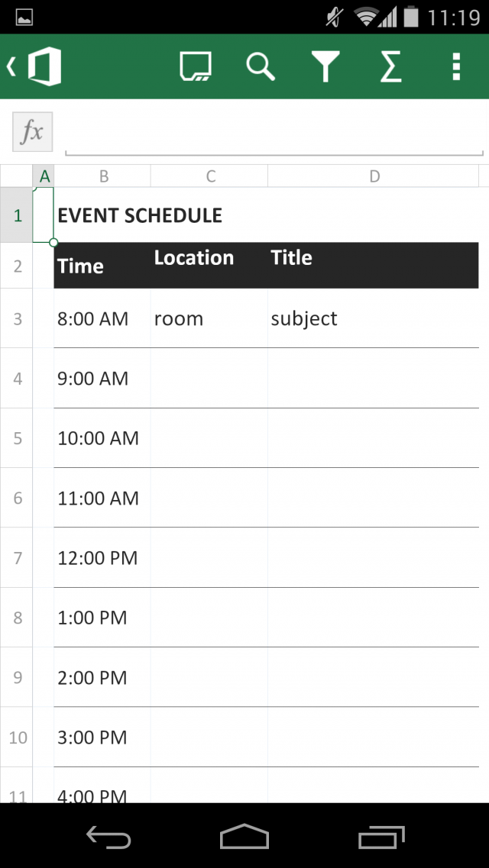This screenshot has height=868, width=489.
Task: Select column D header
Action: [x=374, y=176]
